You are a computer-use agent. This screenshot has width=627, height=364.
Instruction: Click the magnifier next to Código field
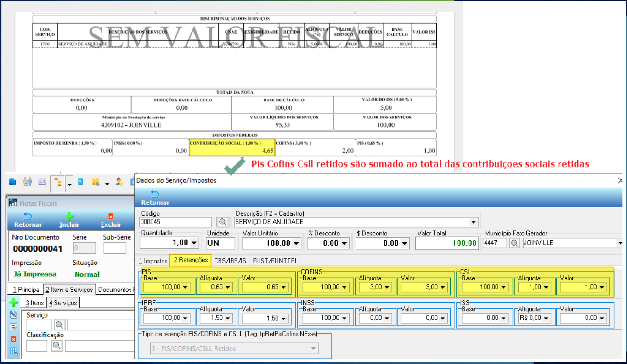223,222
